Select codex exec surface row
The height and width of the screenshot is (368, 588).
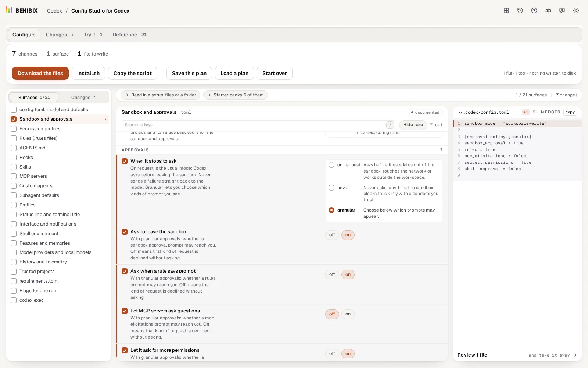pyautogui.click(x=59, y=300)
